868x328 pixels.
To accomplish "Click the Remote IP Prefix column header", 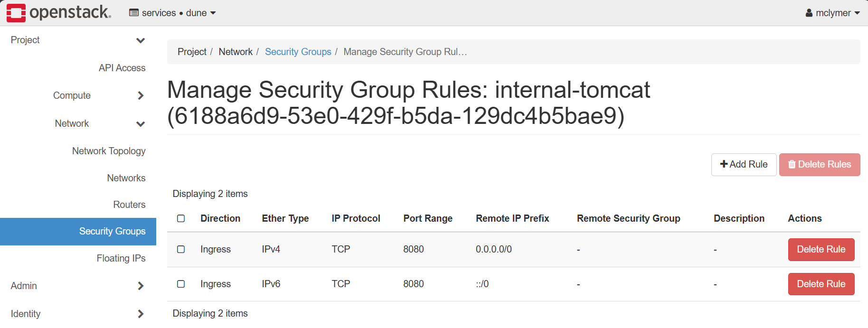I will (512, 218).
